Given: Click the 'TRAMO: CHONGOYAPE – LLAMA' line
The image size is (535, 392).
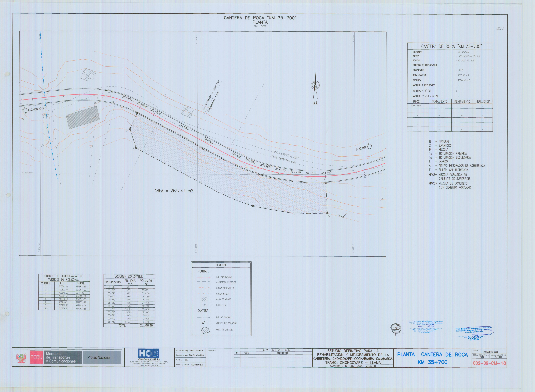Looking at the screenshot, I should 353,362.
